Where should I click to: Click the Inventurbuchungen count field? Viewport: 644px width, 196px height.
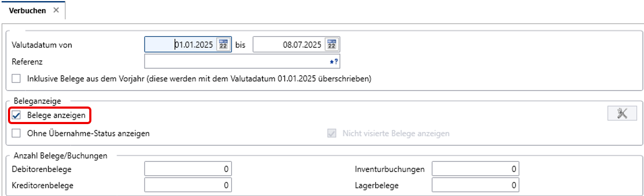point(476,169)
